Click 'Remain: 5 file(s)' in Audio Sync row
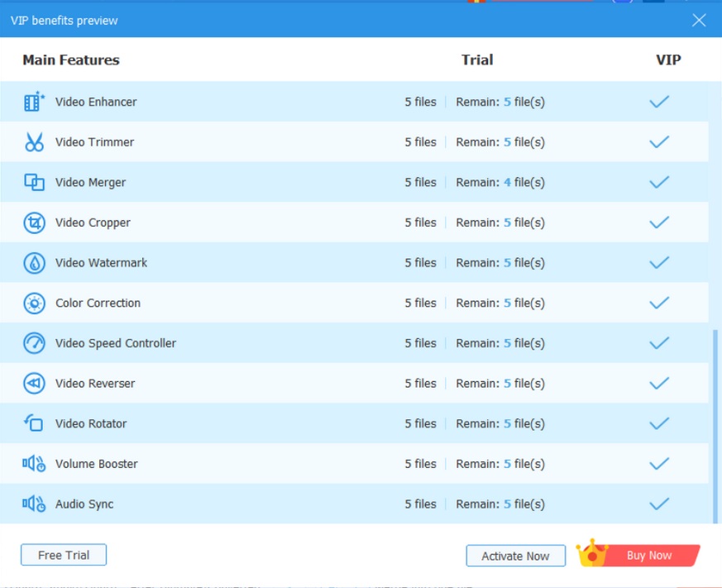This screenshot has height=588, width=722. (x=500, y=504)
